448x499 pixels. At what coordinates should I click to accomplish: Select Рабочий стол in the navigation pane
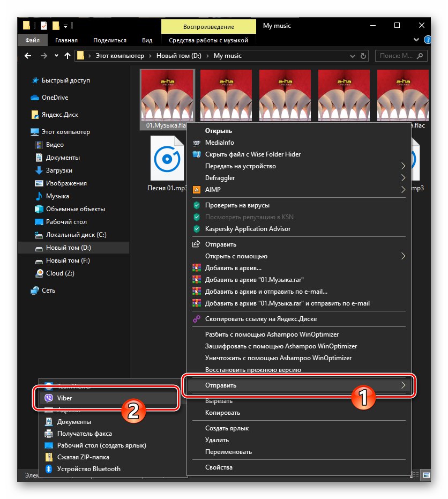[x=66, y=222]
